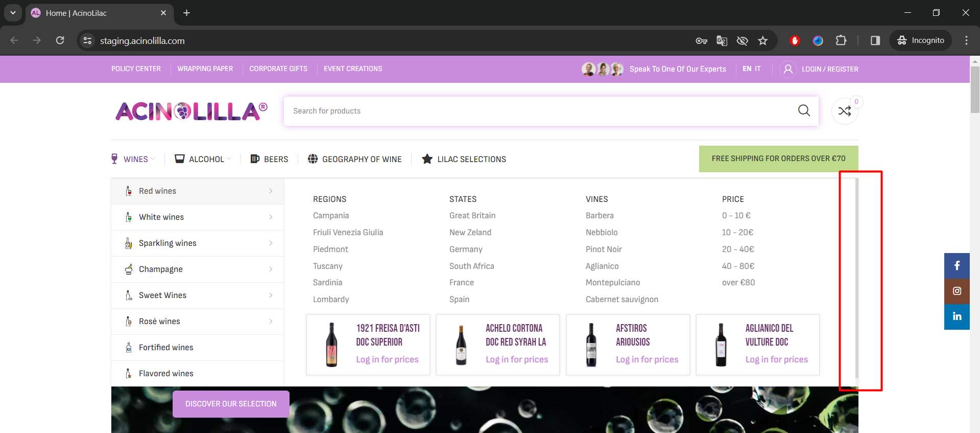Open the Chrome side panel icon
980x433 pixels.
click(875, 40)
